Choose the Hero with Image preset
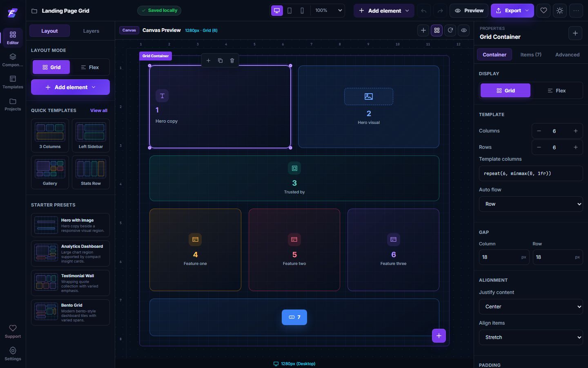The width and height of the screenshot is (588, 368). pyautogui.click(x=70, y=225)
